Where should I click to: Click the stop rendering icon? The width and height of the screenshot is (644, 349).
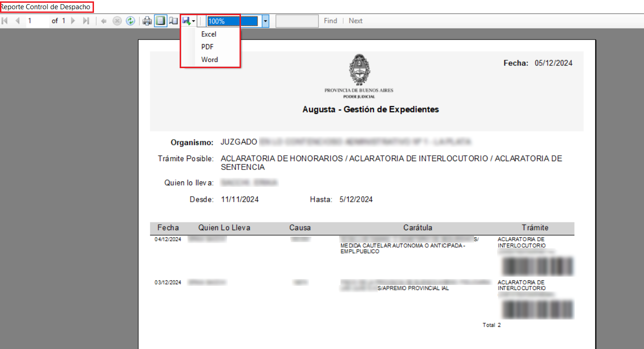(x=117, y=21)
